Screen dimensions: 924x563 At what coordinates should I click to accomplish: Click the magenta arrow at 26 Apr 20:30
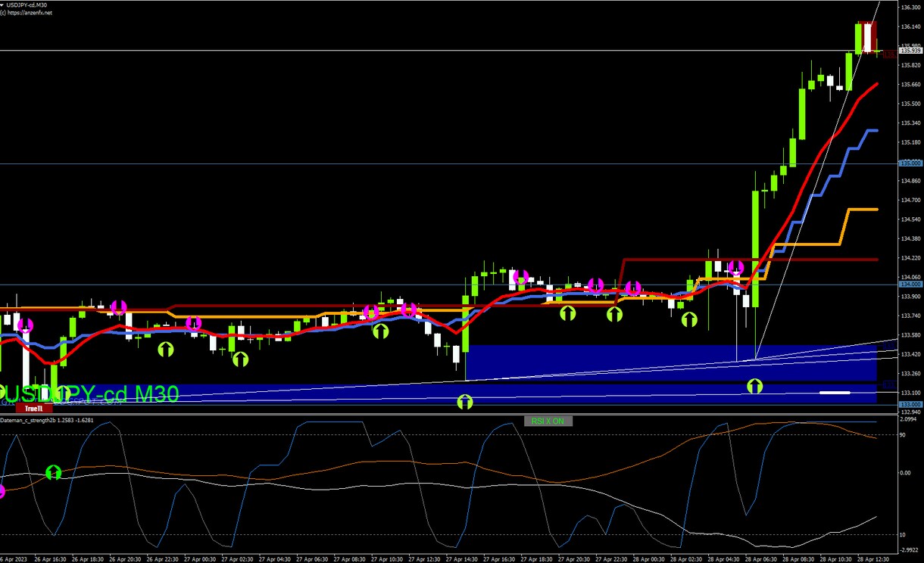118,307
